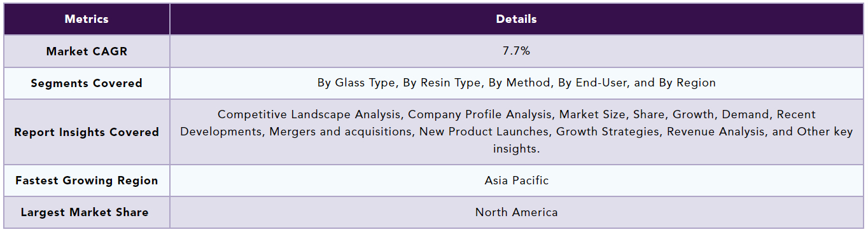The height and width of the screenshot is (232, 868).
Task: Click the Details column header
Action: (516, 19)
